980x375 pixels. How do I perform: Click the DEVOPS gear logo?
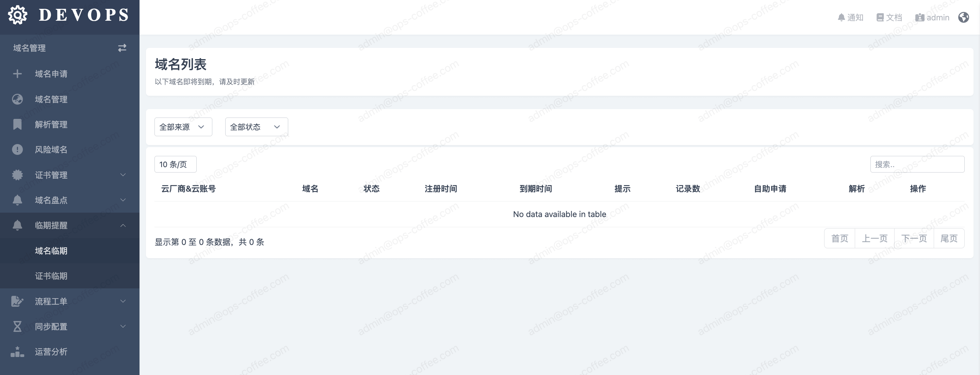(x=17, y=15)
